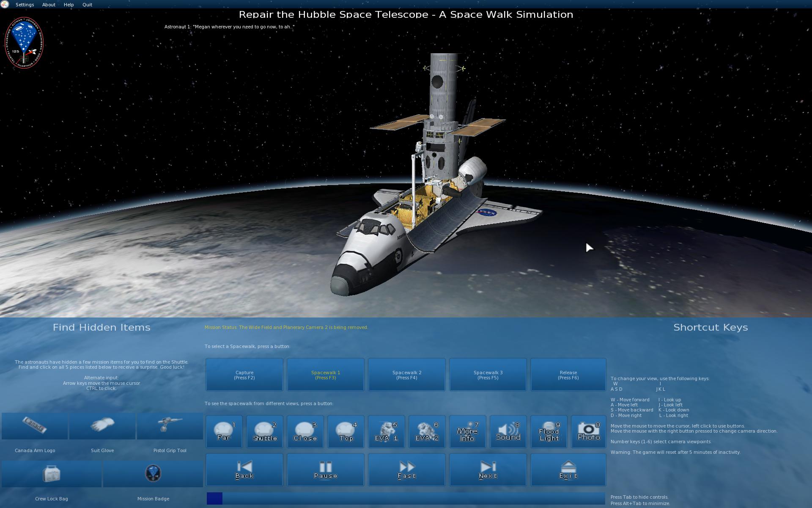The image size is (812, 508).
Task: Speed up with the Fast button
Action: click(407, 470)
